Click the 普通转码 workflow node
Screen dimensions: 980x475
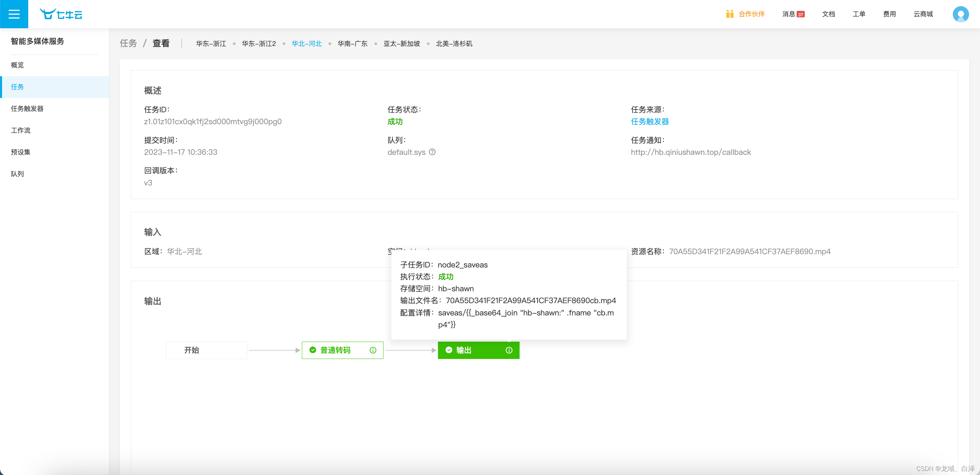(x=342, y=350)
